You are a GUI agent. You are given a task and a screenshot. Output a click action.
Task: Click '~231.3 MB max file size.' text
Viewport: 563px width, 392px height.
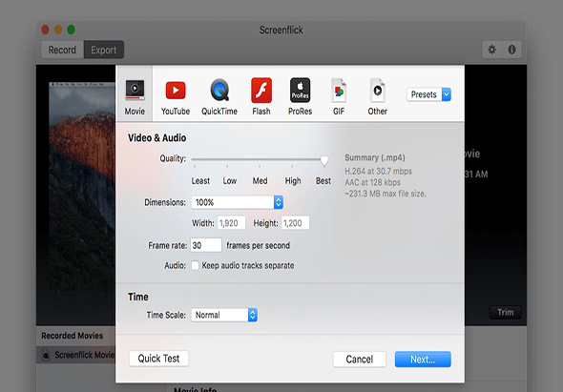tap(386, 194)
